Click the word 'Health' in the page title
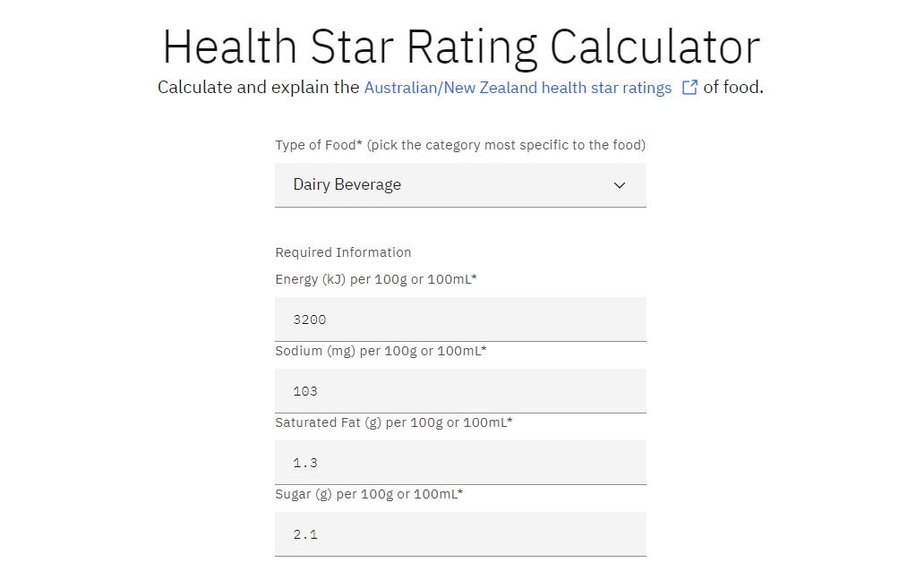916x588 pixels. [x=229, y=47]
